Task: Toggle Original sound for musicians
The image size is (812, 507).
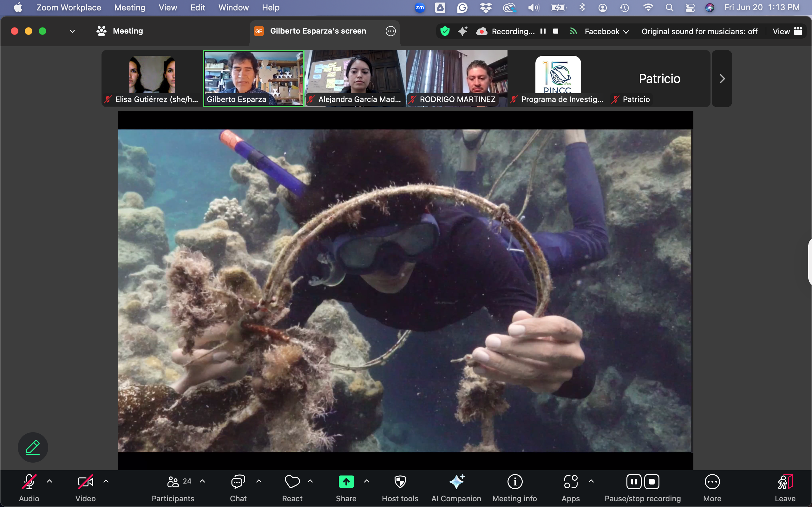Action: (699, 31)
